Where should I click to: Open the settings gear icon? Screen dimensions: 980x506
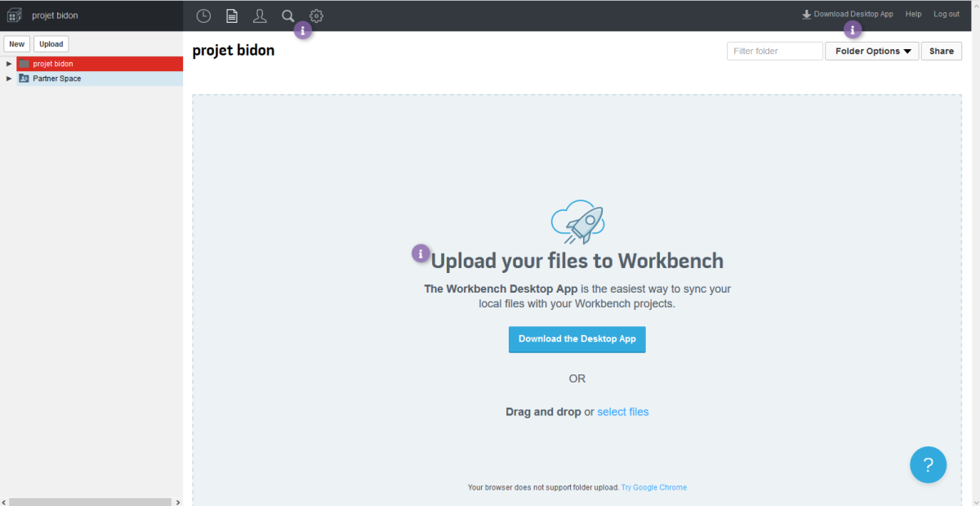[316, 16]
